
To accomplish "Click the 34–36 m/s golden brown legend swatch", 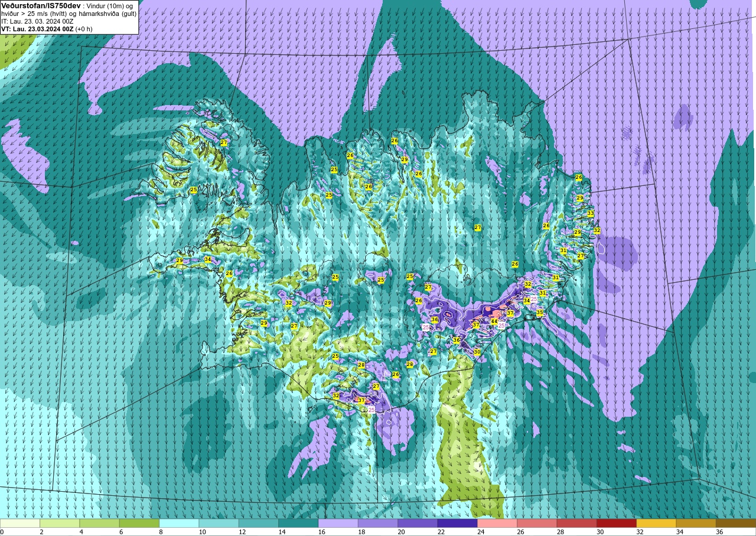I will (x=696, y=523).
